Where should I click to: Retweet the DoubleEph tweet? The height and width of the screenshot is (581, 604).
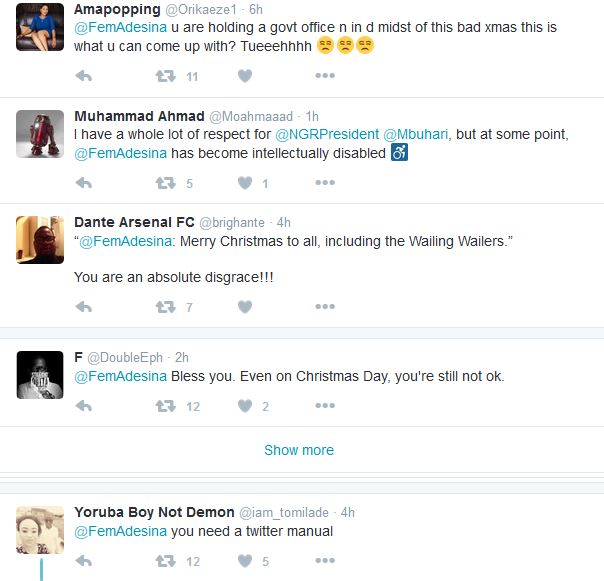165,406
